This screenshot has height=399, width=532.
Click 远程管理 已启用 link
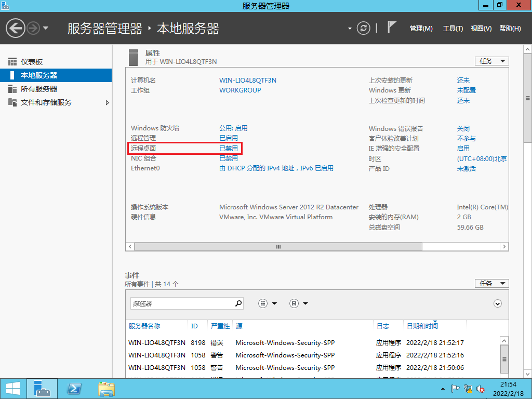(x=229, y=138)
